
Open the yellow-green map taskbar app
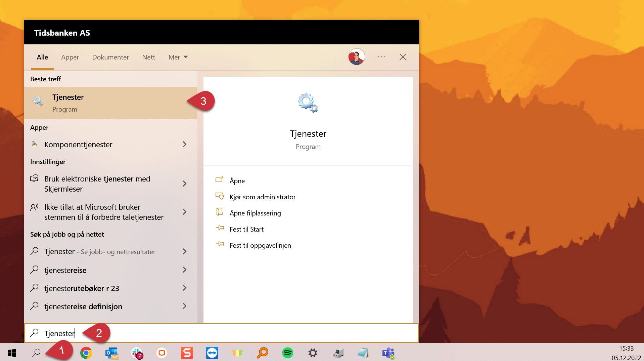pos(237,353)
